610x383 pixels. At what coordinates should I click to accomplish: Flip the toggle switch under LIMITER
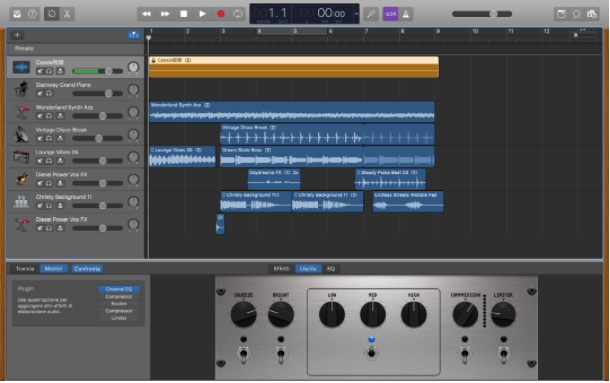(x=503, y=354)
